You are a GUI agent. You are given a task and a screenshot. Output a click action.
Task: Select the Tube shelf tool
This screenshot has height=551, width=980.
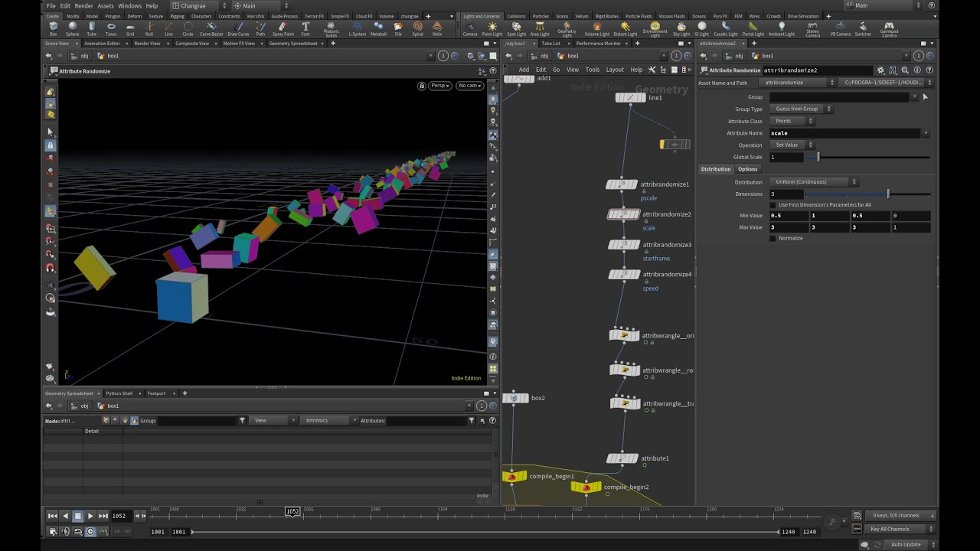pyautogui.click(x=92, y=29)
